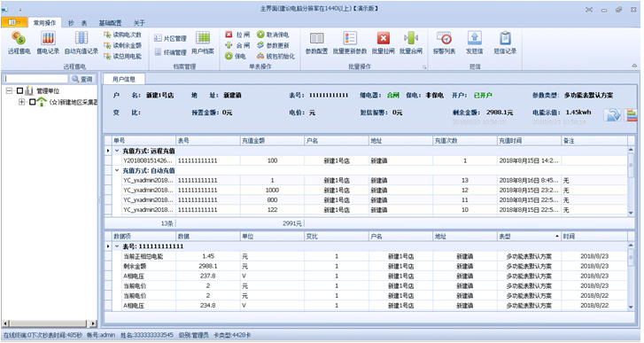This screenshot has height=343, width=644.
Task: Sort by the 表型 column header
Action: [x=529, y=236]
